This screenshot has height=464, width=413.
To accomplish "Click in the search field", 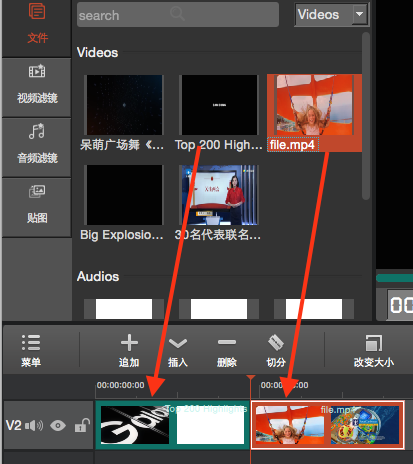I will click(178, 15).
